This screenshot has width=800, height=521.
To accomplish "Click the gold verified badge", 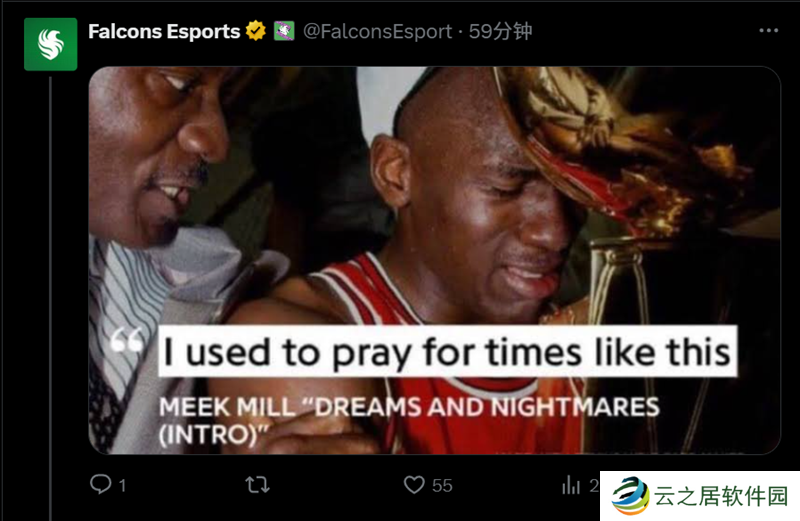I will pos(256,31).
